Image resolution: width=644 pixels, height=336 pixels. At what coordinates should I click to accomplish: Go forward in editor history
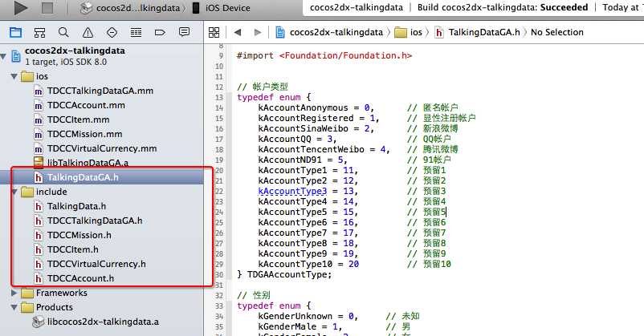[258, 32]
